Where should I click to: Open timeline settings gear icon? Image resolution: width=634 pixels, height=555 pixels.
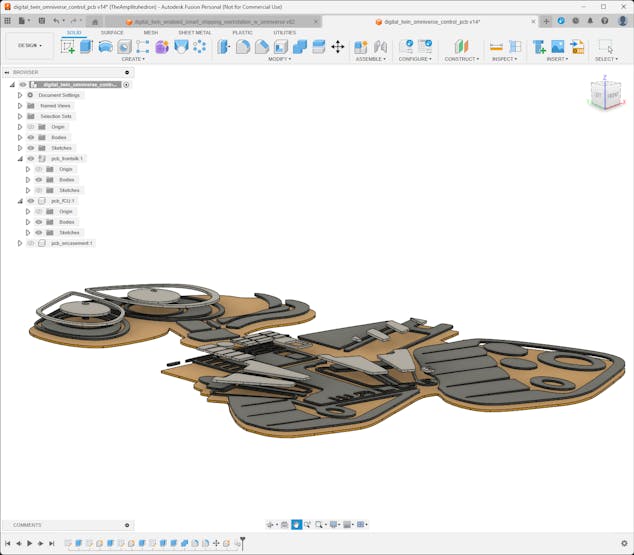point(625,543)
